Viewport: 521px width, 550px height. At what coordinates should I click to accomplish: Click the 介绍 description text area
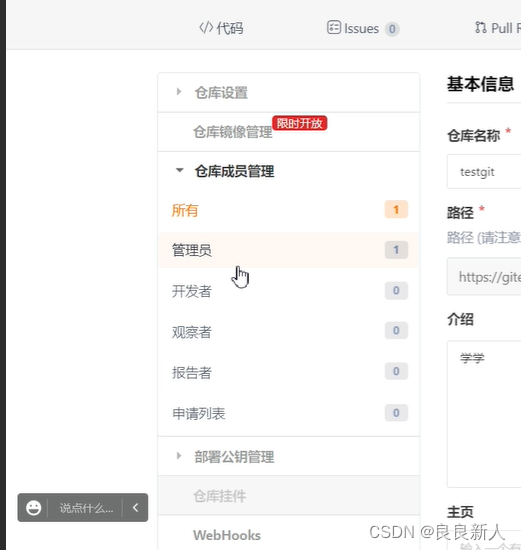point(484,414)
